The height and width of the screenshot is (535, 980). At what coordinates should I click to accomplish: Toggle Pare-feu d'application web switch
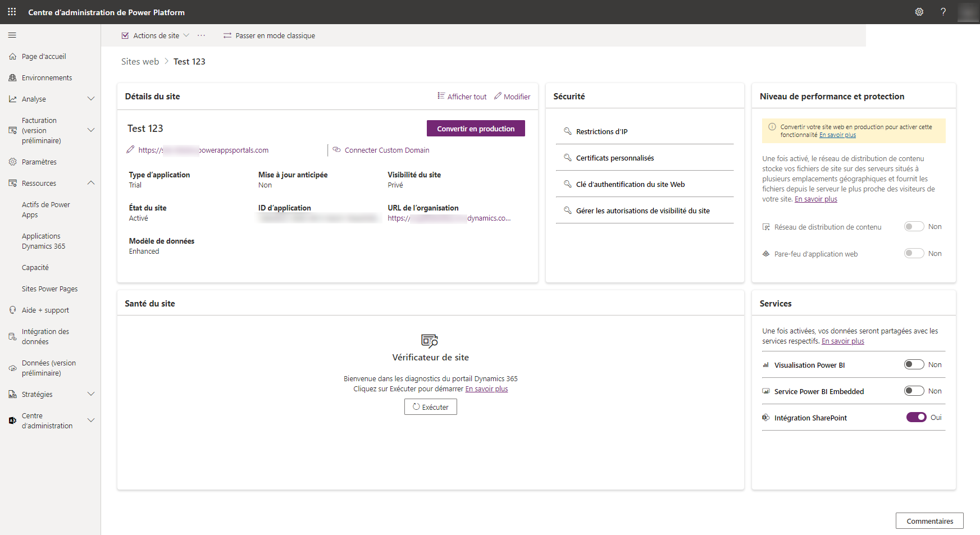click(914, 254)
